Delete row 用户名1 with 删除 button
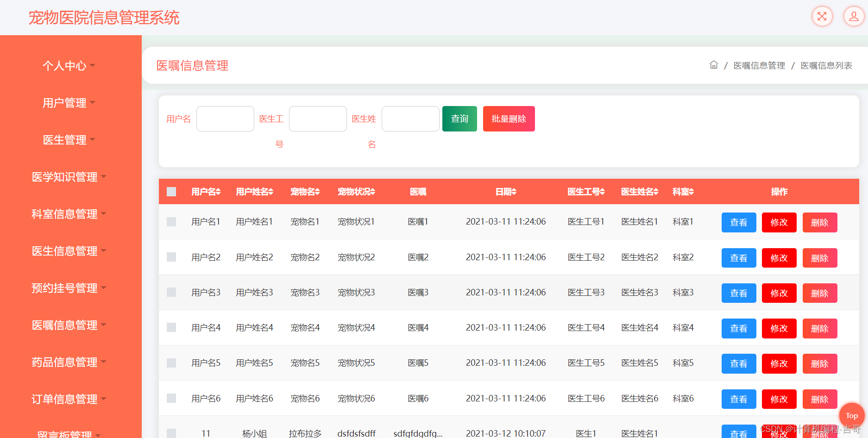The height and width of the screenshot is (438, 868). click(x=820, y=222)
